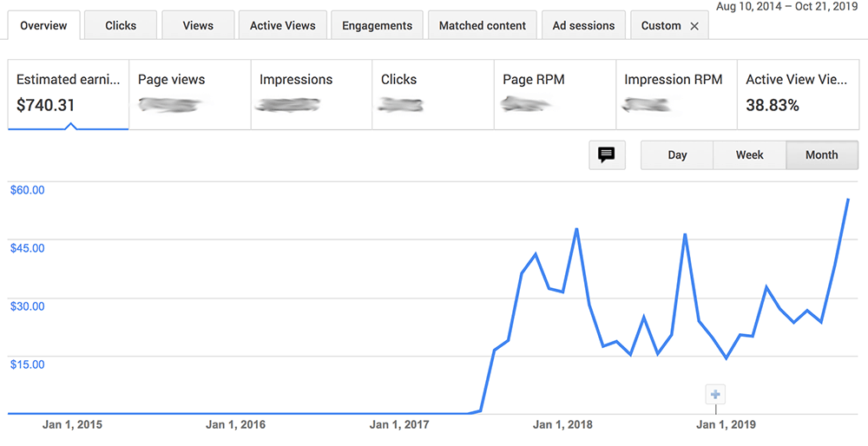Click the plus marker on chart
Screen dimensions: 868x446
coord(716,395)
